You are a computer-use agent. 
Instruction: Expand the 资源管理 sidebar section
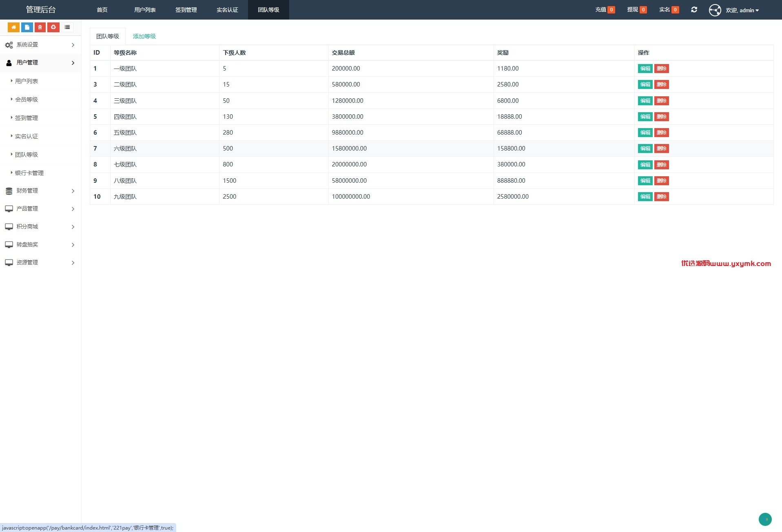pos(40,263)
